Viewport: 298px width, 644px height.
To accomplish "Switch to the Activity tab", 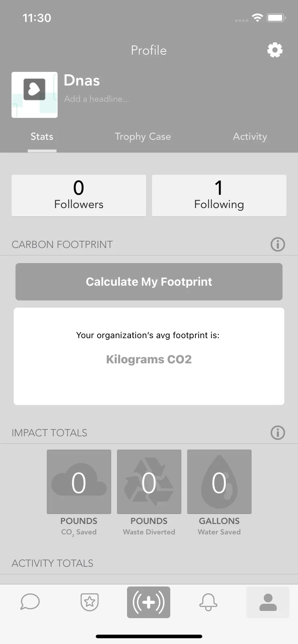I will [250, 137].
